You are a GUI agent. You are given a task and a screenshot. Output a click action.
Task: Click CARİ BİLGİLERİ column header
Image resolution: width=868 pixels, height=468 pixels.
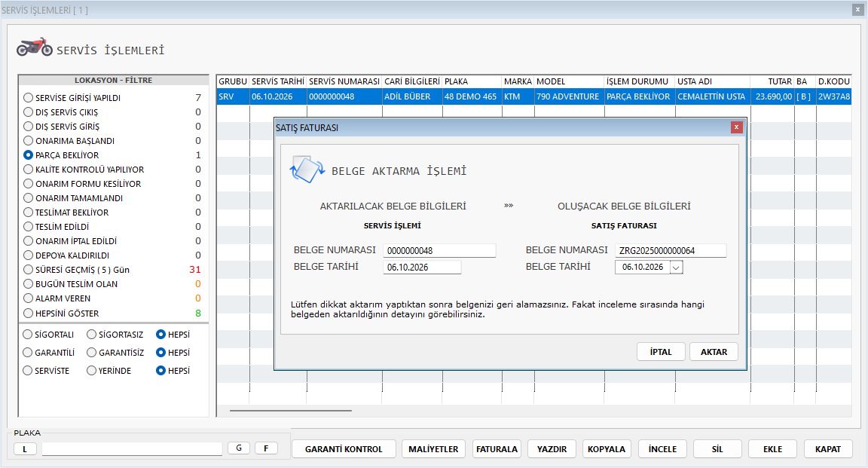click(412, 81)
